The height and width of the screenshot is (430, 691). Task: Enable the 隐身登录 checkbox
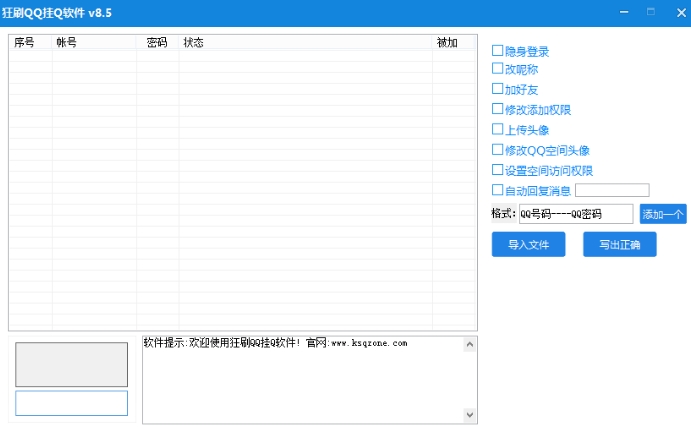(x=497, y=51)
